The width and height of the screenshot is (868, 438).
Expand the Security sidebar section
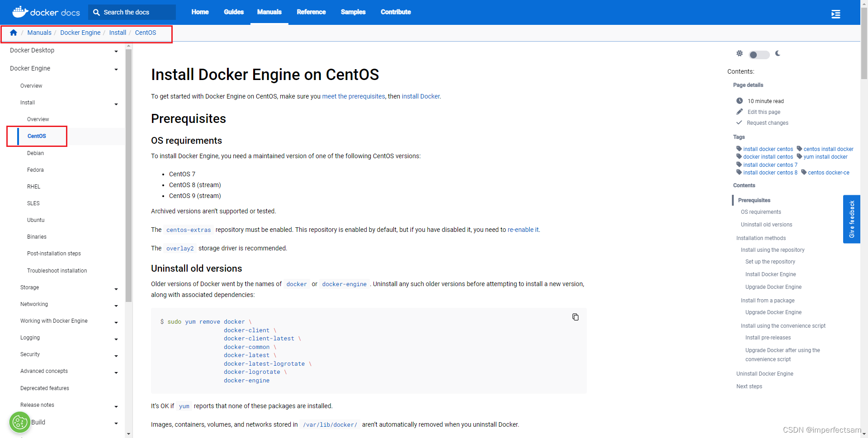(116, 356)
